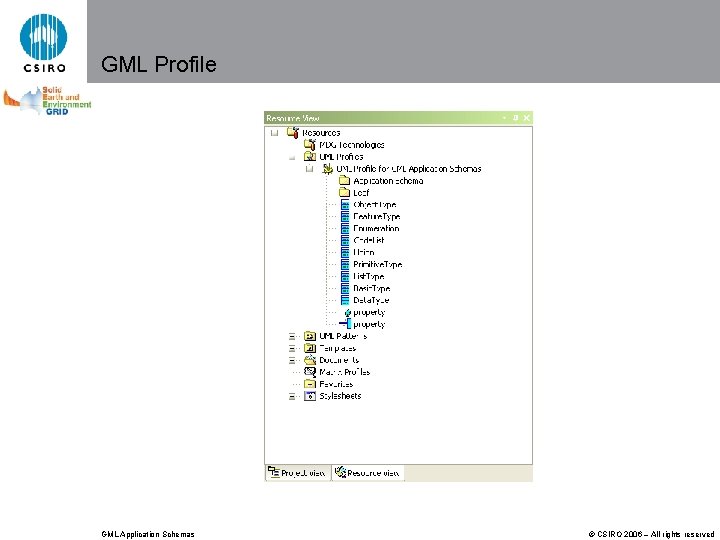Click the Union stereotype icon
This screenshot has width=720, height=540.
pyautogui.click(x=345, y=253)
